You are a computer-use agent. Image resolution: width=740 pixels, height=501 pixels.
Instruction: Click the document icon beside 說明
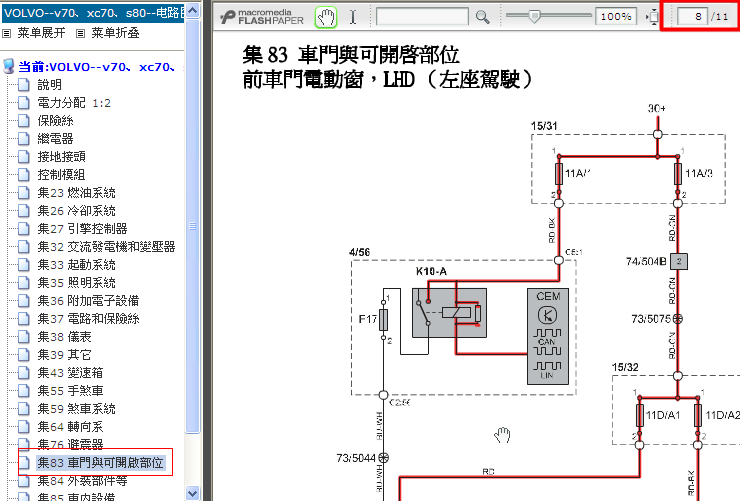[x=24, y=85]
